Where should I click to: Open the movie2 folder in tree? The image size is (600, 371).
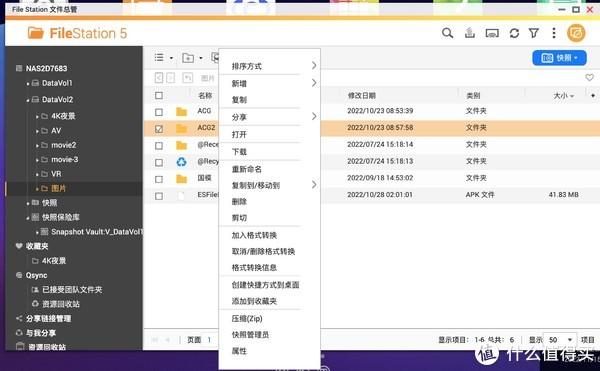tap(64, 145)
